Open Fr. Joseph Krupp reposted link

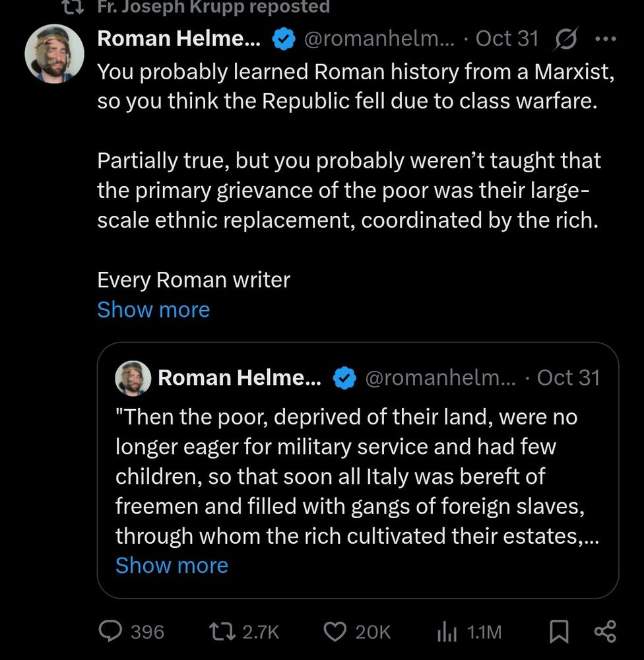tap(213, 7)
